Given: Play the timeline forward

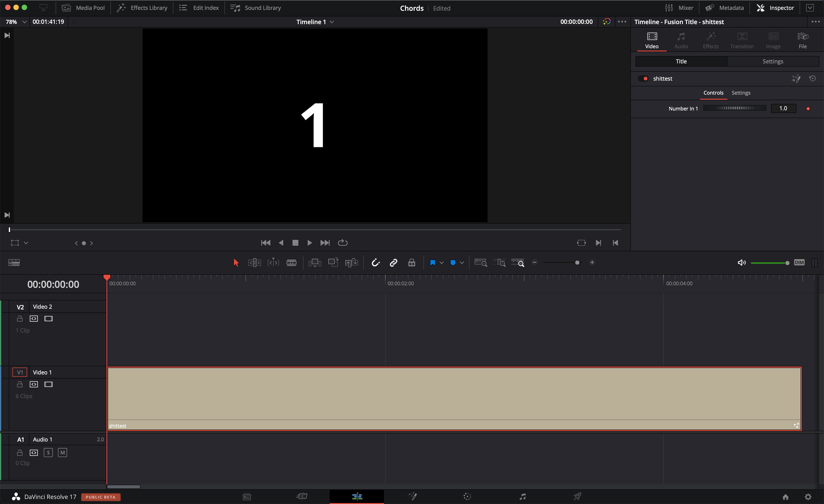Looking at the screenshot, I should click(310, 243).
